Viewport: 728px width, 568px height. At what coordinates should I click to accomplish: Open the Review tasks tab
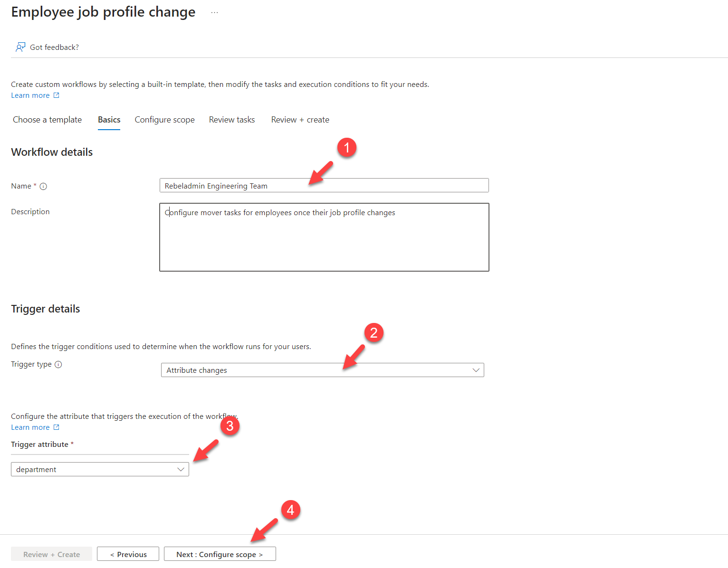point(232,120)
